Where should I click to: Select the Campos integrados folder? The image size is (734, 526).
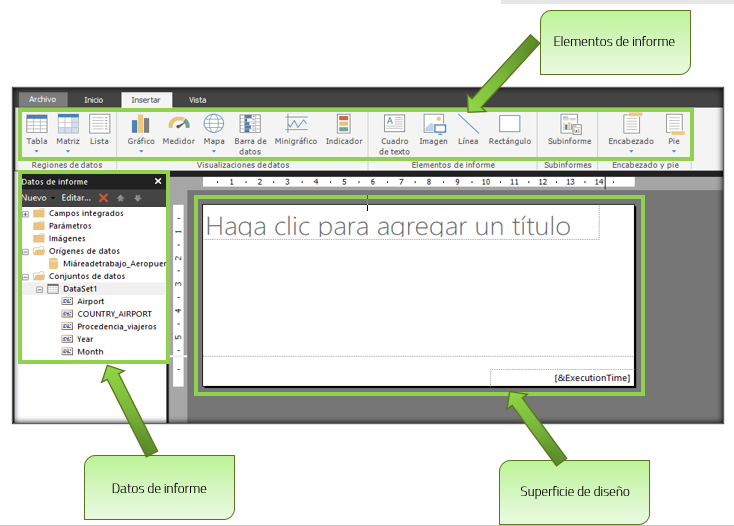tap(86, 213)
